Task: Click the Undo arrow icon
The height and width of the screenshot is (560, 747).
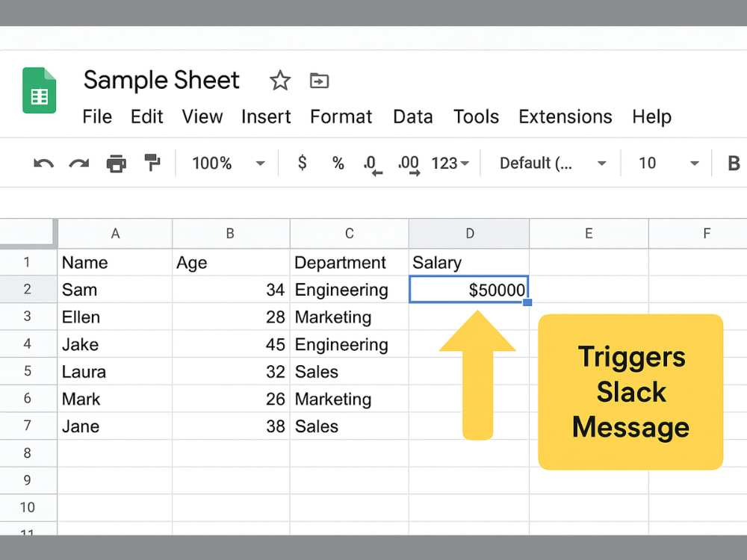Action: click(43, 164)
